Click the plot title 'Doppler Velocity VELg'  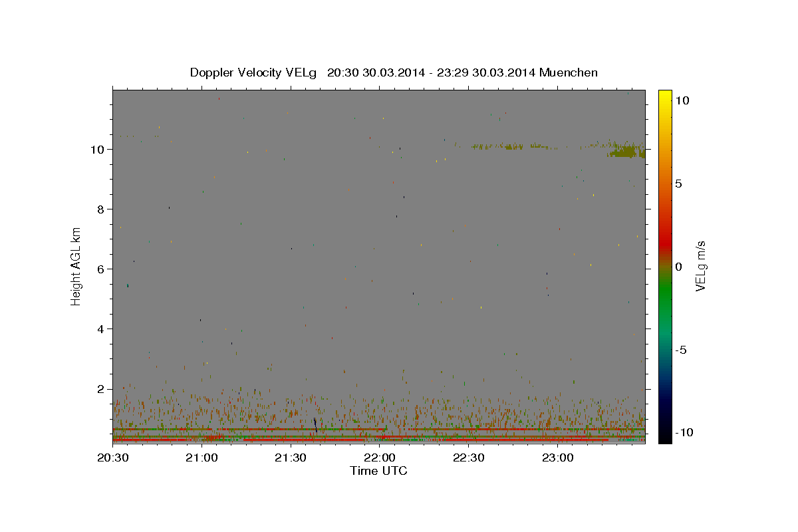pos(254,72)
